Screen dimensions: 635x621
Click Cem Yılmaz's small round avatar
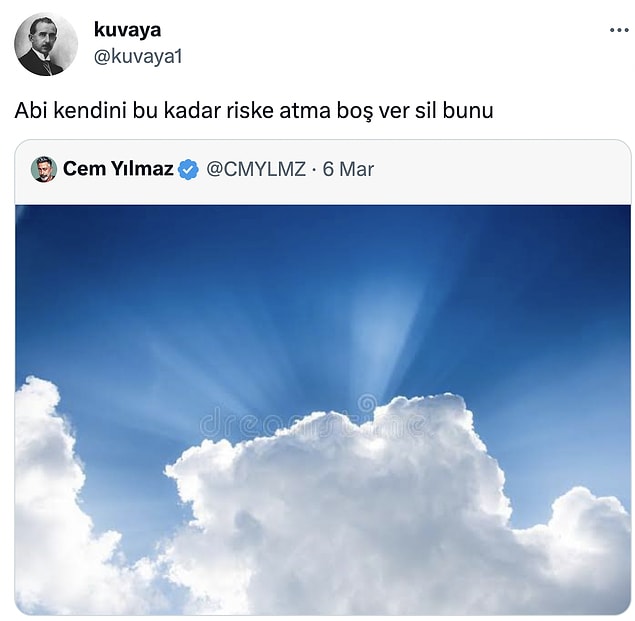(x=44, y=169)
